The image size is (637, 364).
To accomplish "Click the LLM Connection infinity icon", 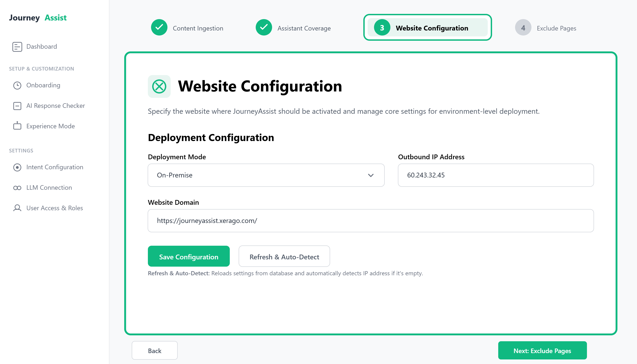I will click(x=17, y=188).
